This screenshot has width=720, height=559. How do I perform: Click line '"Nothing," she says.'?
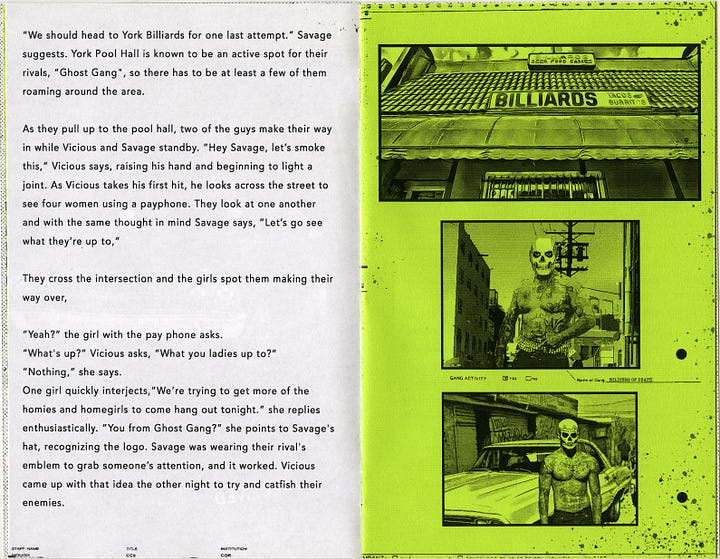[x=72, y=372]
